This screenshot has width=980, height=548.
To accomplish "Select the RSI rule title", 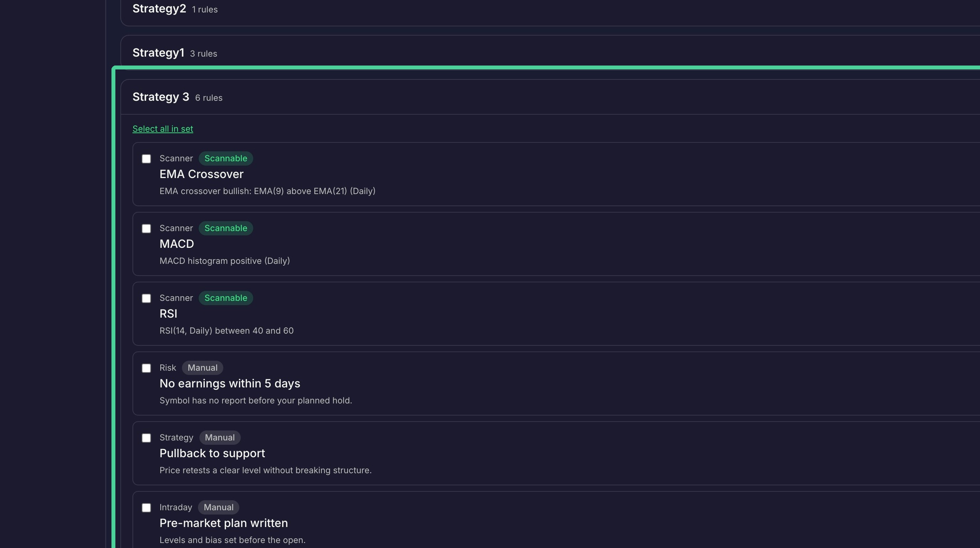I will (x=168, y=314).
